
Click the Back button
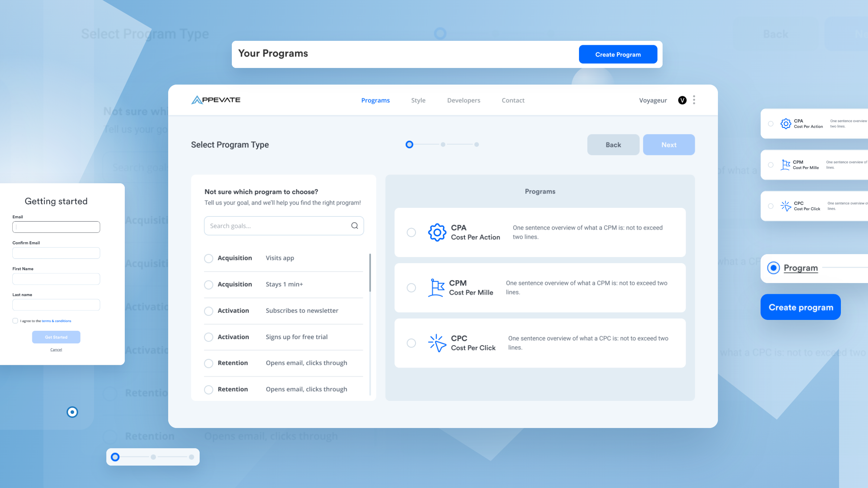pos(613,145)
